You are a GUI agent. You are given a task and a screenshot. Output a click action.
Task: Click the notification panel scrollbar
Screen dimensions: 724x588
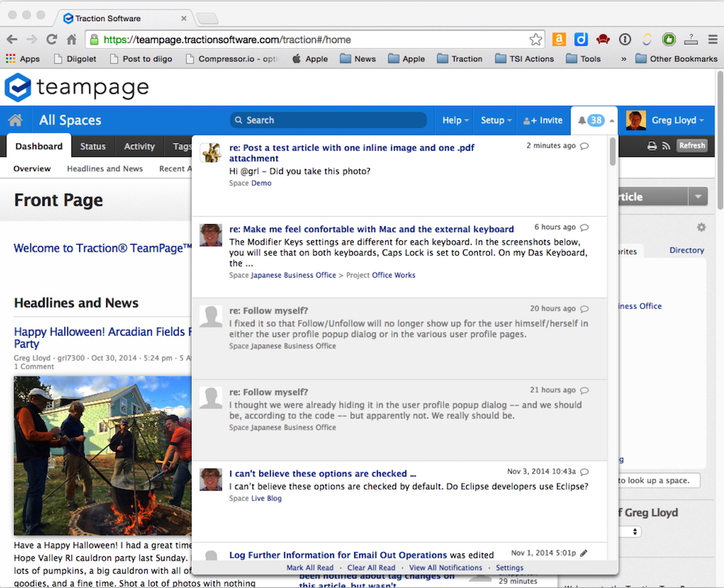point(612,152)
